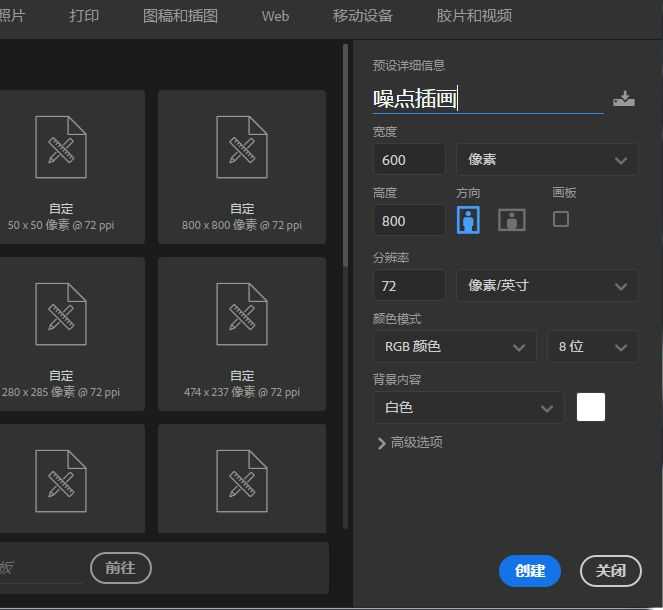663x610 pixels.
Task: Select landscape orientation icon
Action: pyautogui.click(x=512, y=220)
